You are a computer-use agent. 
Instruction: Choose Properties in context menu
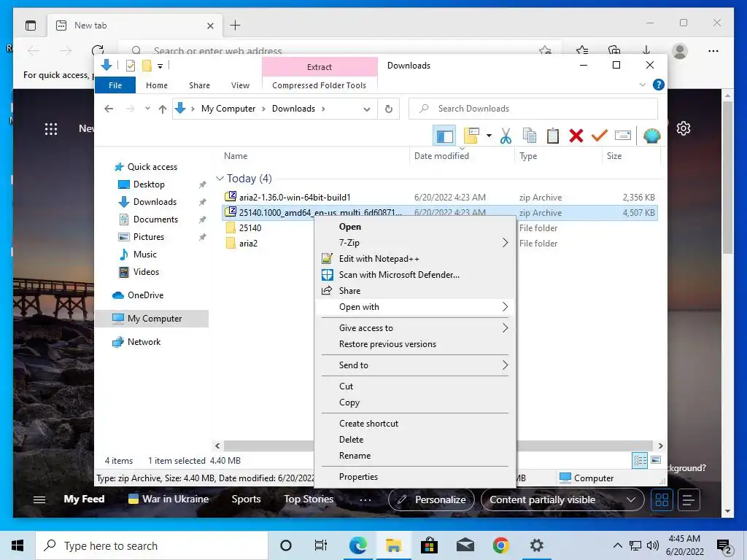point(415,477)
